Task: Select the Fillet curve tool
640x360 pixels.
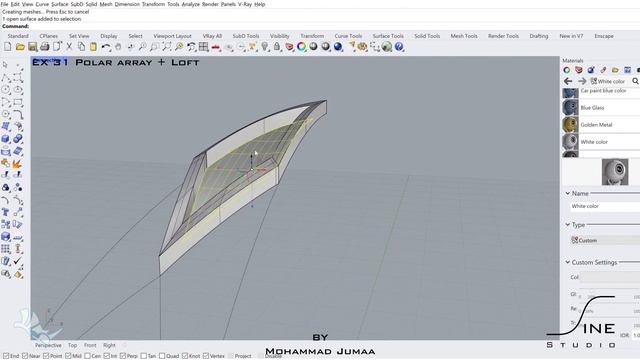Action: coord(18,114)
